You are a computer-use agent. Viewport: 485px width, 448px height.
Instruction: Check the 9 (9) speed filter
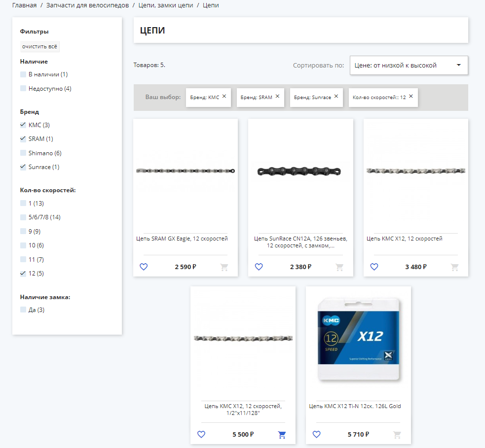pos(23,232)
